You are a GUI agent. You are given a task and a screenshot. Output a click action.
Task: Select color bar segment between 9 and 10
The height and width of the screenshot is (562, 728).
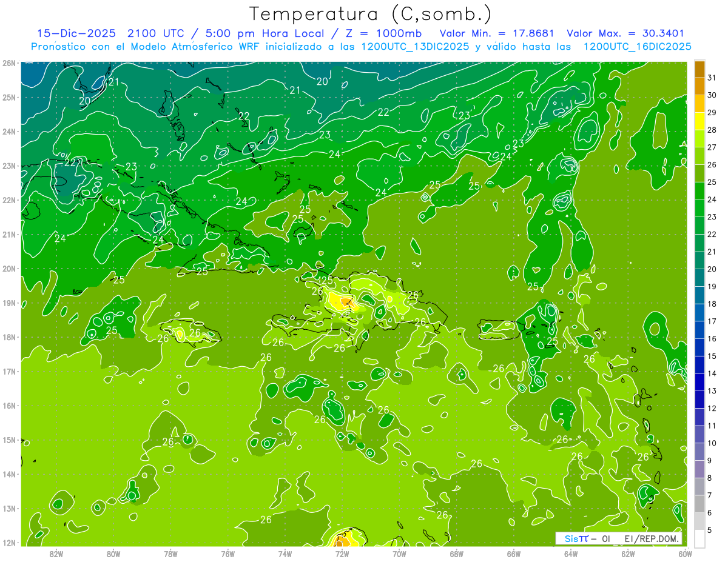point(699,452)
